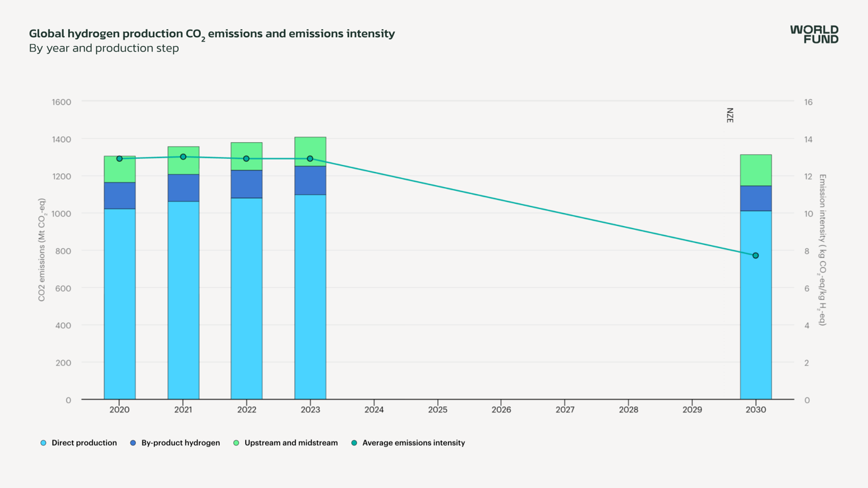The height and width of the screenshot is (488, 868).
Task: Click the NZE label above the 2030 bar
Action: tap(729, 115)
